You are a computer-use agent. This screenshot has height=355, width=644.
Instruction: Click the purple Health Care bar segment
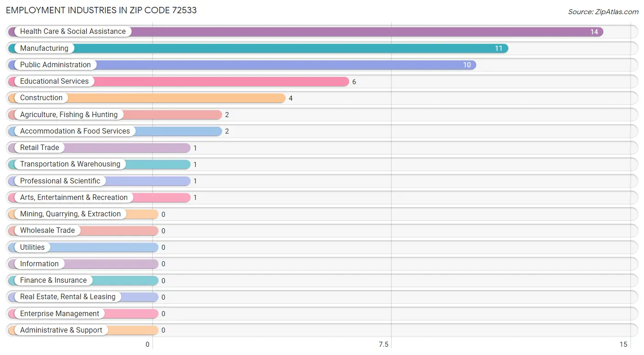[306, 32]
